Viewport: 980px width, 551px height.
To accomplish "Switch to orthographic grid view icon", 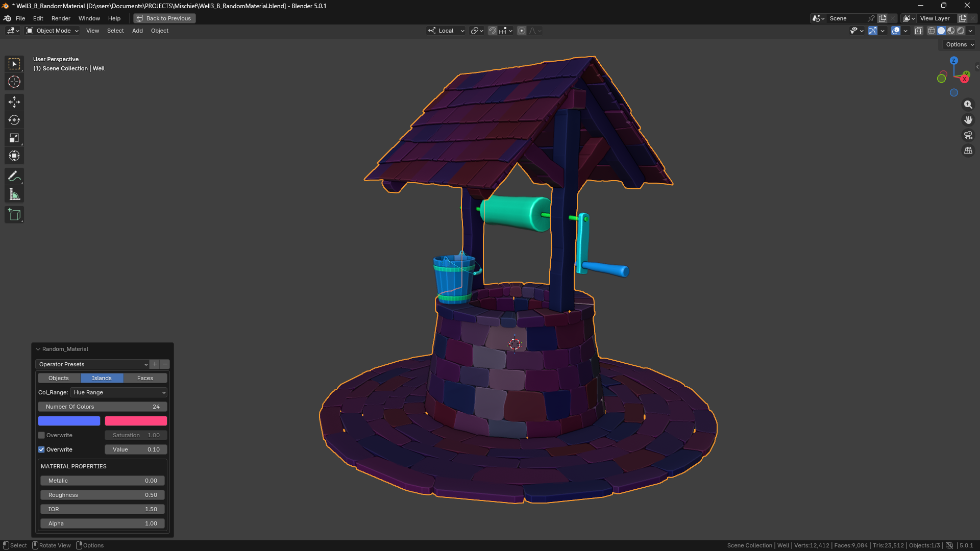I will pos(968,151).
